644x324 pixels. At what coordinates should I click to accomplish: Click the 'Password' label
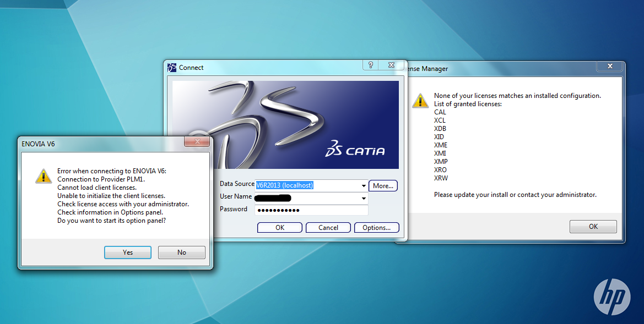tap(234, 209)
